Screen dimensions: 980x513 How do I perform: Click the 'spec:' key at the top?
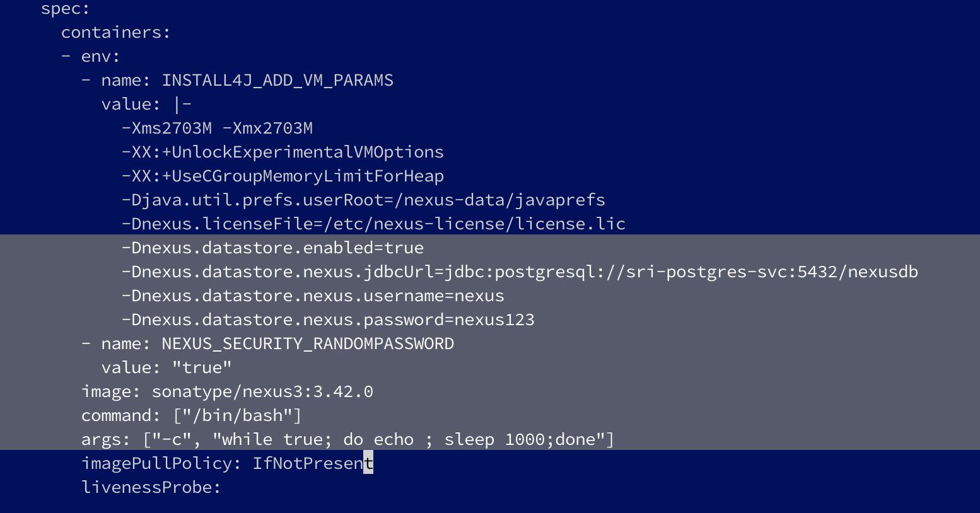pyautogui.click(x=65, y=9)
